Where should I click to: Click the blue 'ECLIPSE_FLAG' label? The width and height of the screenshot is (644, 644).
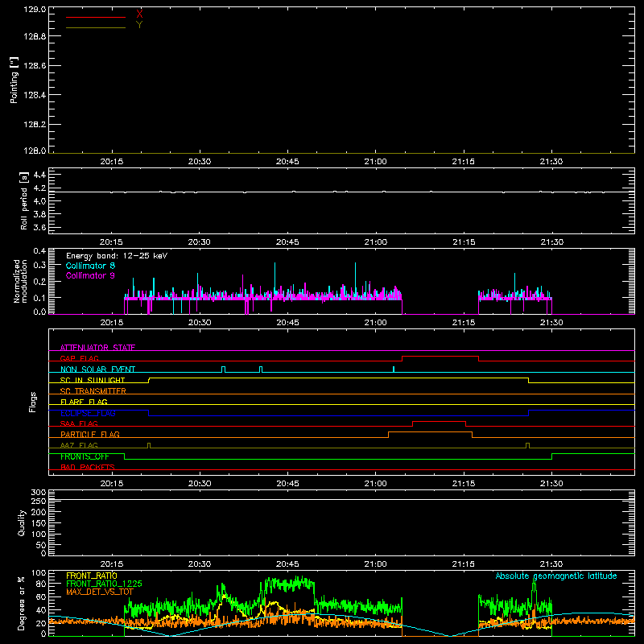[x=88, y=413]
